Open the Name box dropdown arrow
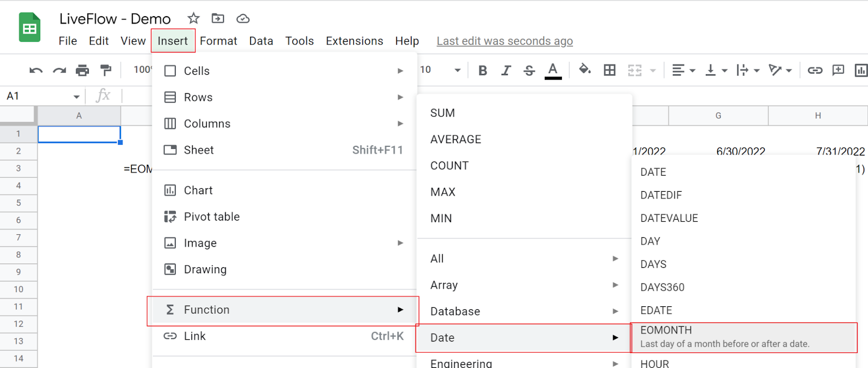The height and width of the screenshot is (368, 868). (x=76, y=96)
